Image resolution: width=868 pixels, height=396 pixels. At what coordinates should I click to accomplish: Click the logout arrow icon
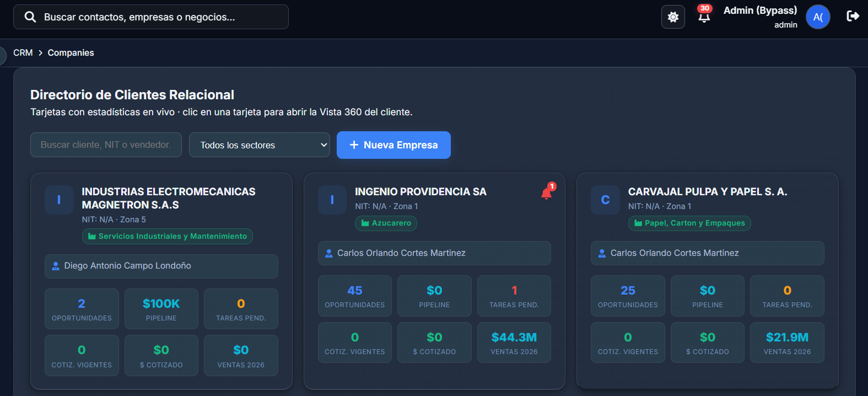tap(853, 16)
